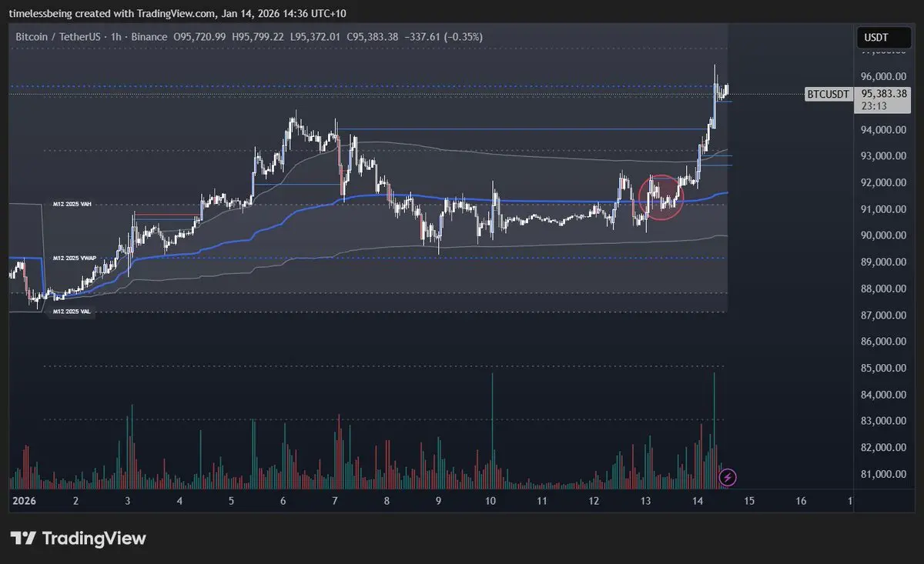Click day 11 on the time axis
This screenshot has height=564, width=924.
[x=542, y=501]
